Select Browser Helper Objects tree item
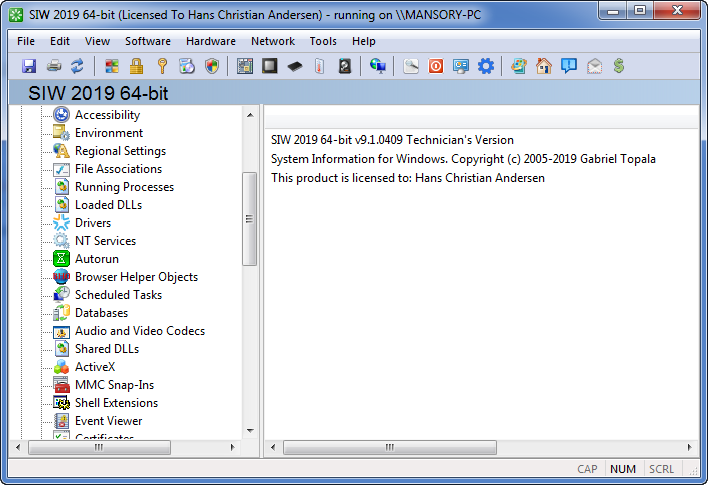Screen dimensions: 708x485 click(x=136, y=277)
